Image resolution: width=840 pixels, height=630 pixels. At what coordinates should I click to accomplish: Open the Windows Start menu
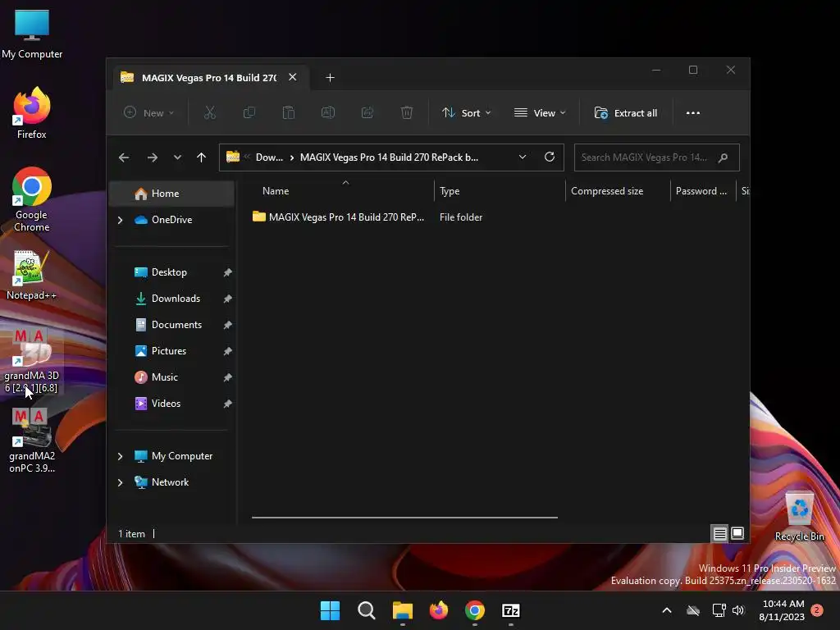tap(330, 610)
